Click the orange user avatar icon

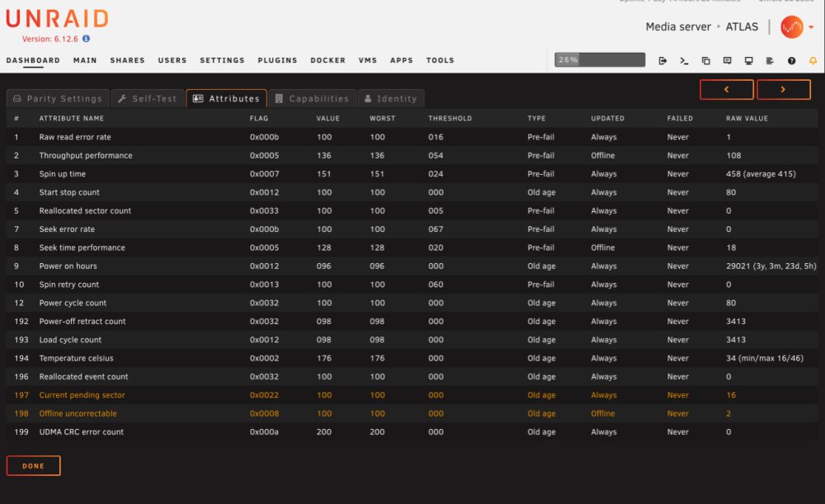click(x=791, y=27)
